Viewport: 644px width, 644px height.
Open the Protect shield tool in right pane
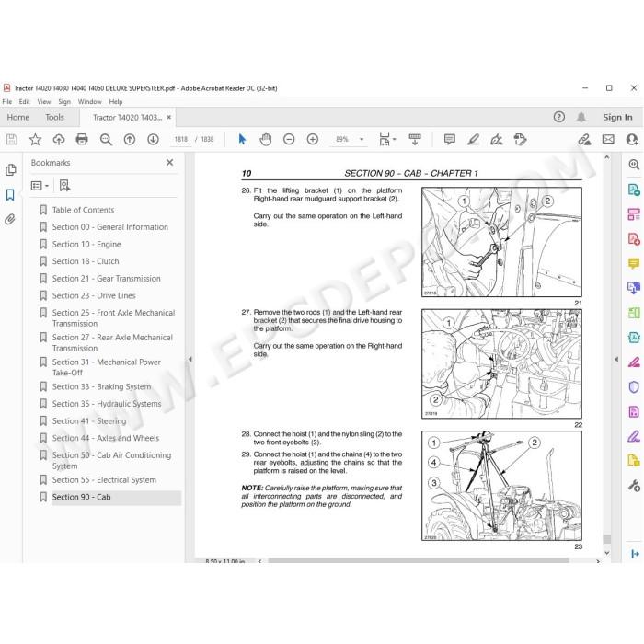click(634, 387)
